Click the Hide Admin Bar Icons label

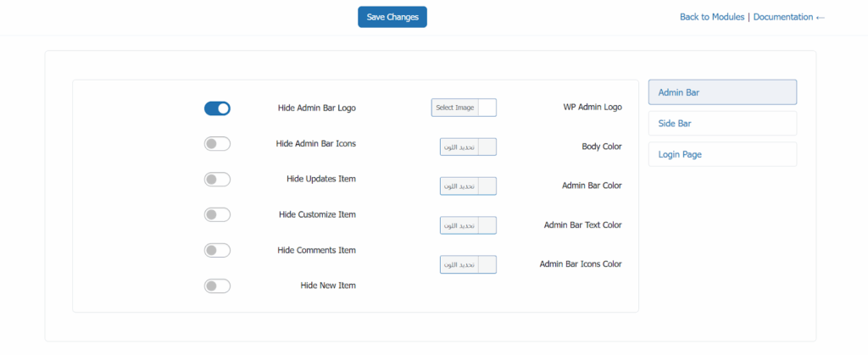[316, 144]
